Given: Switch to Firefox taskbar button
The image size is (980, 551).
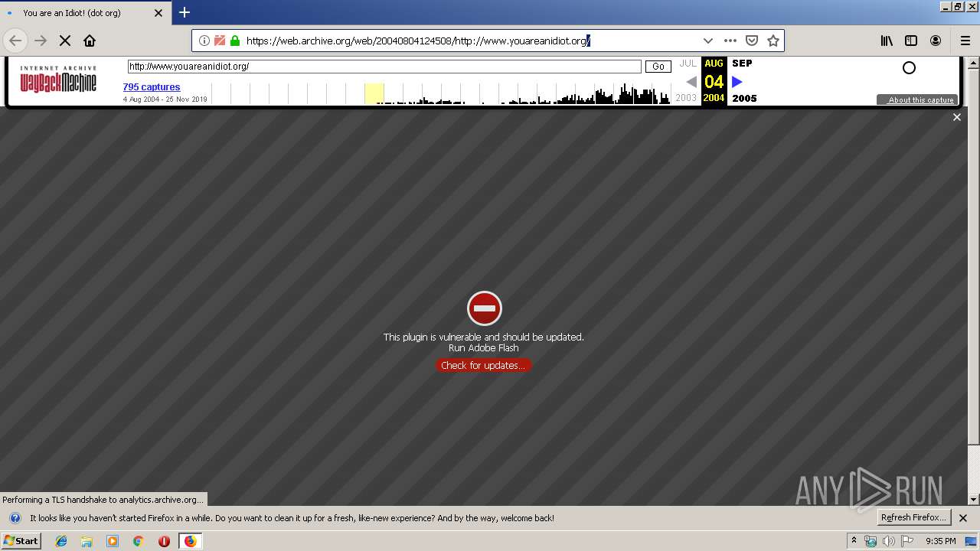Looking at the screenshot, I should [x=190, y=541].
